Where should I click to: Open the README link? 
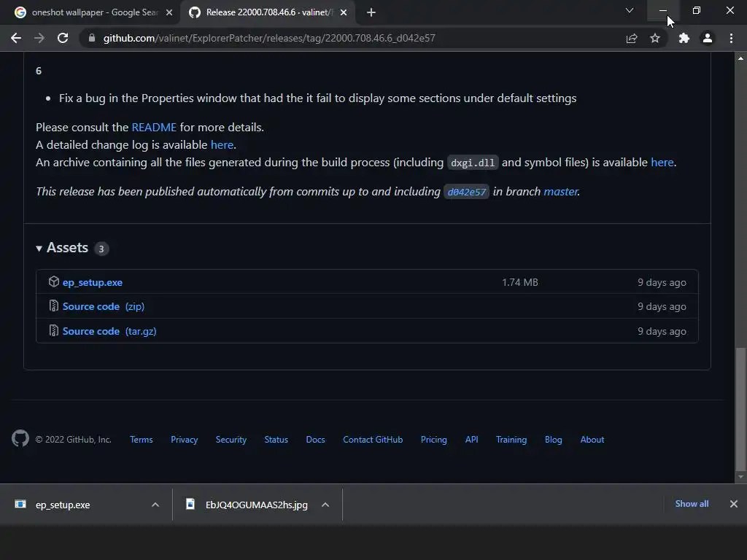[154, 127]
